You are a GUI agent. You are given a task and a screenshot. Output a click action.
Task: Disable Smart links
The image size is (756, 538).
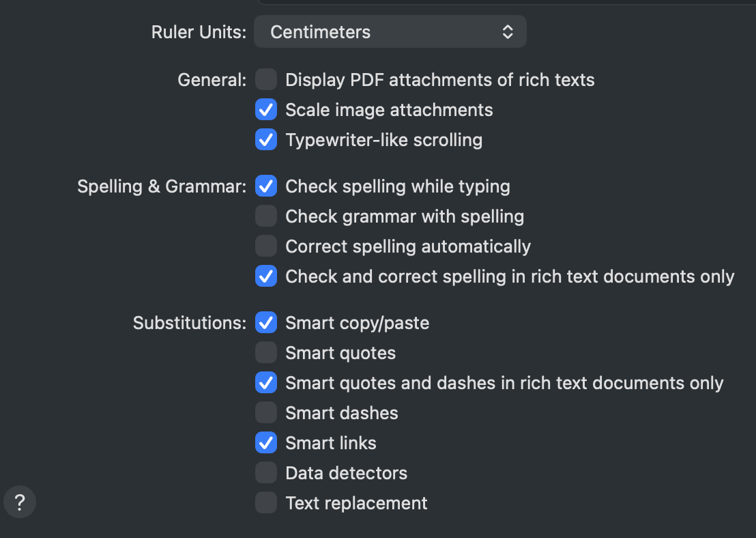click(x=266, y=443)
